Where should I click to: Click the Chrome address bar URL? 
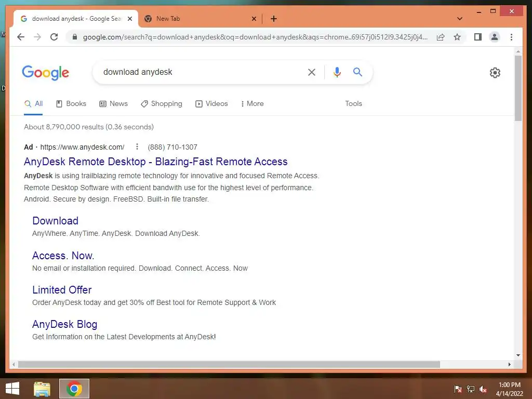pyautogui.click(x=255, y=37)
